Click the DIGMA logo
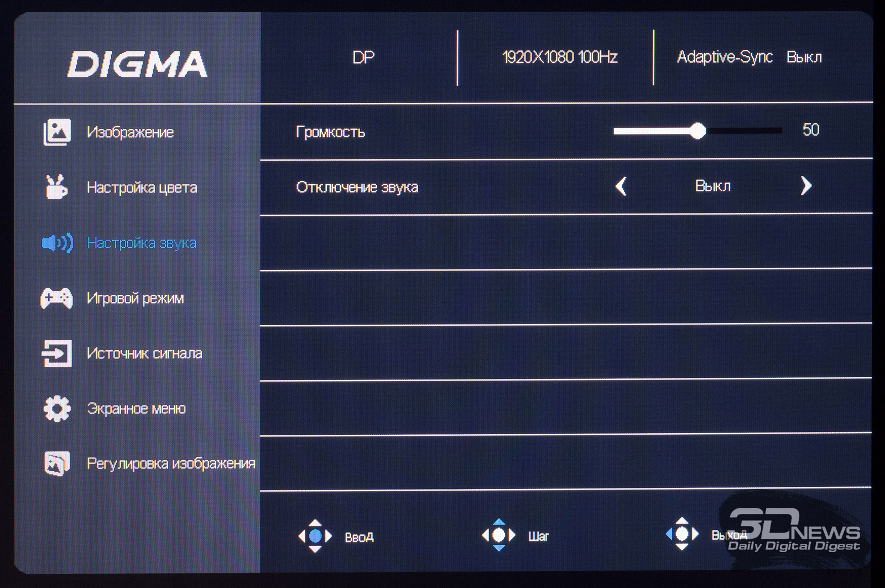Screen dimensions: 885x588 (137, 64)
